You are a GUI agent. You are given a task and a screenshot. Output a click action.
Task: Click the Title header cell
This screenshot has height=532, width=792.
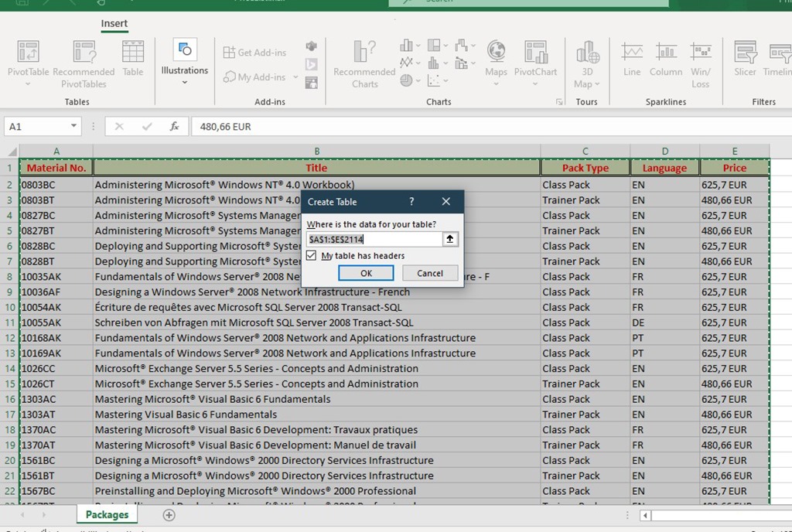[316, 168]
